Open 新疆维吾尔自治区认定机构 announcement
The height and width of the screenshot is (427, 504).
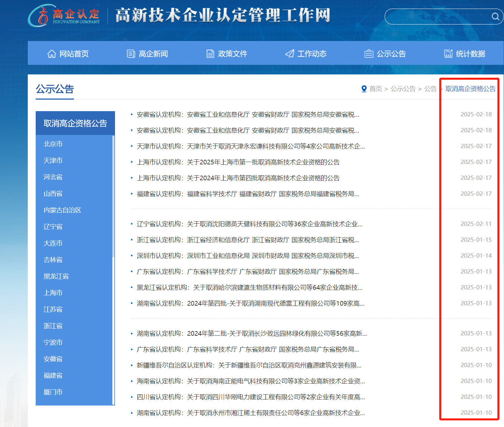[249, 365]
